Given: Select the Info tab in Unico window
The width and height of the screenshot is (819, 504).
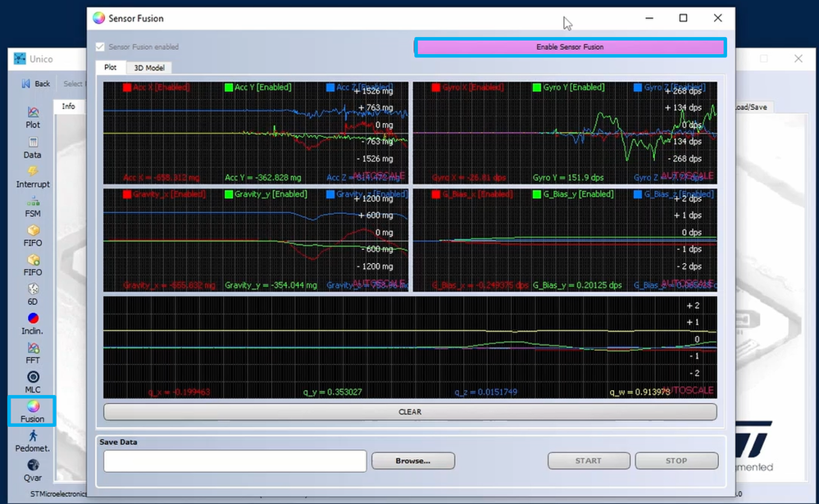Looking at the screenshot, I should [x=68, y=106].
